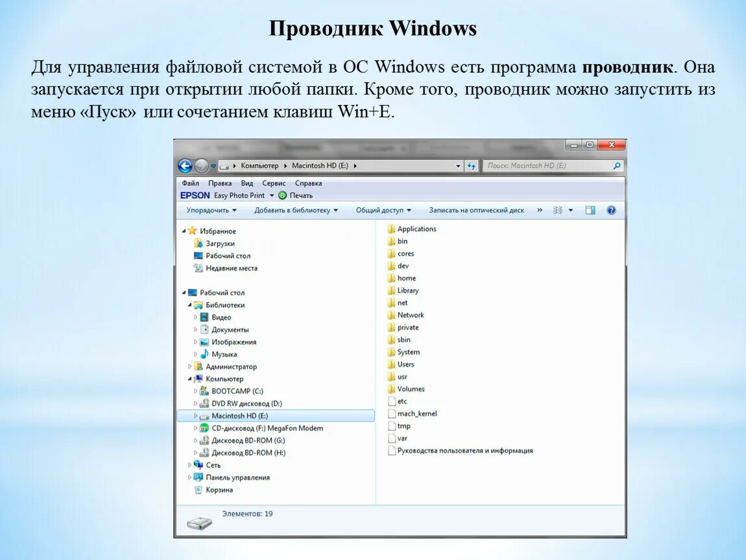Open the recent pages dropdown arrow
746x560 pixels.
point(213,166)
